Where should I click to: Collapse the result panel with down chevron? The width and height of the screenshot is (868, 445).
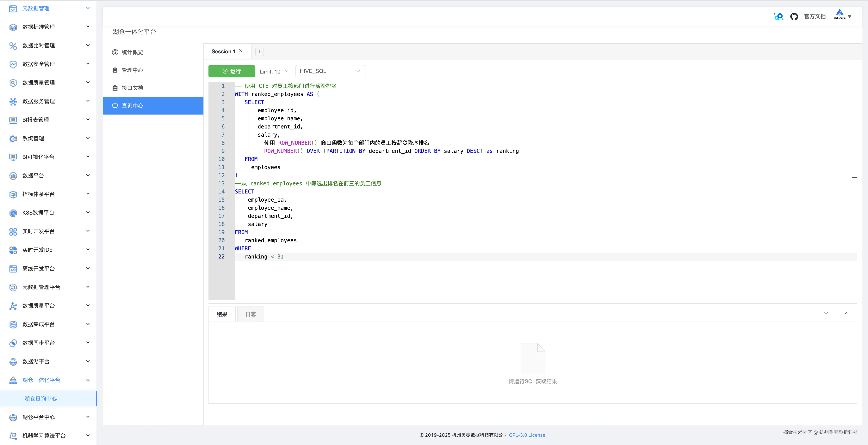point(826,313)
